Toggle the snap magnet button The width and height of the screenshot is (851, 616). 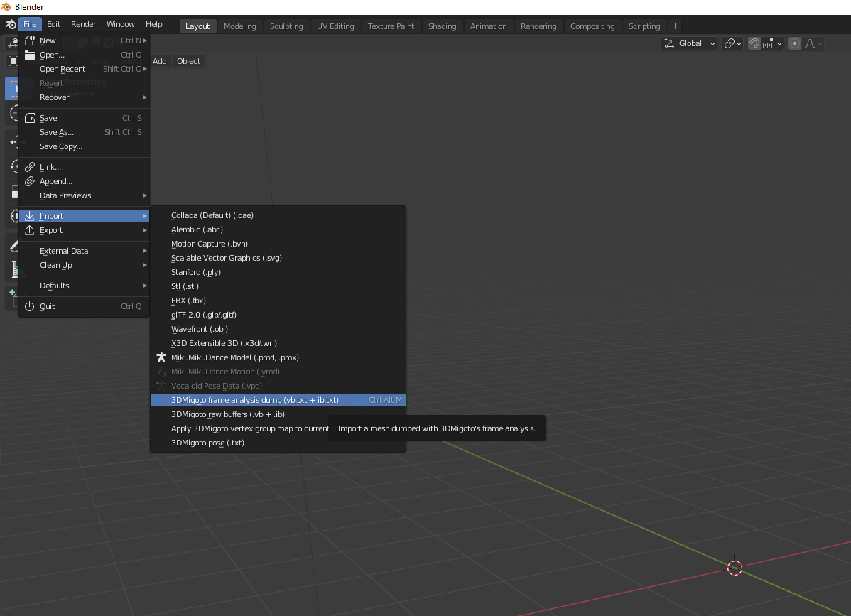(754, 43)
